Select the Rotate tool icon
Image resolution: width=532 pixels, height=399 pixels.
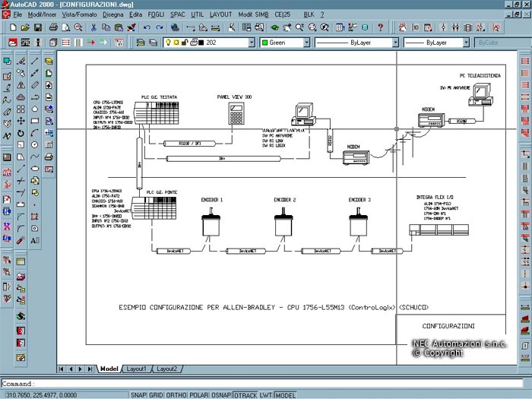click(x=21, y=133)
